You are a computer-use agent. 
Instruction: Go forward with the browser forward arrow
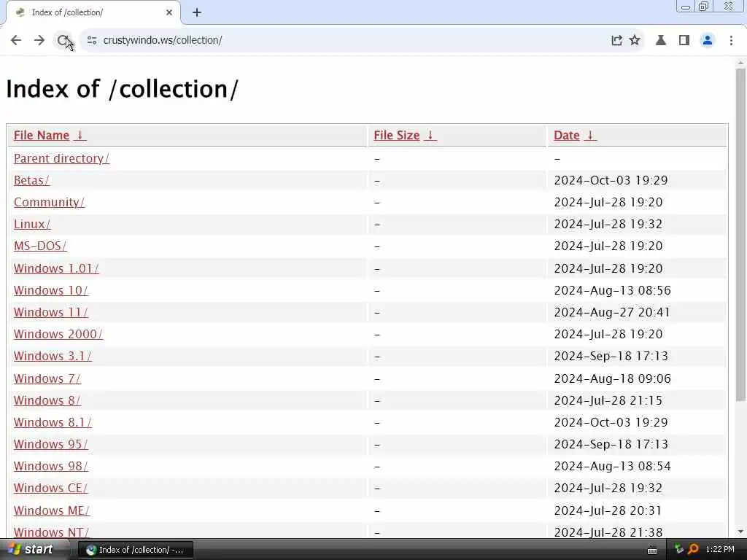[x=39, y=41]
